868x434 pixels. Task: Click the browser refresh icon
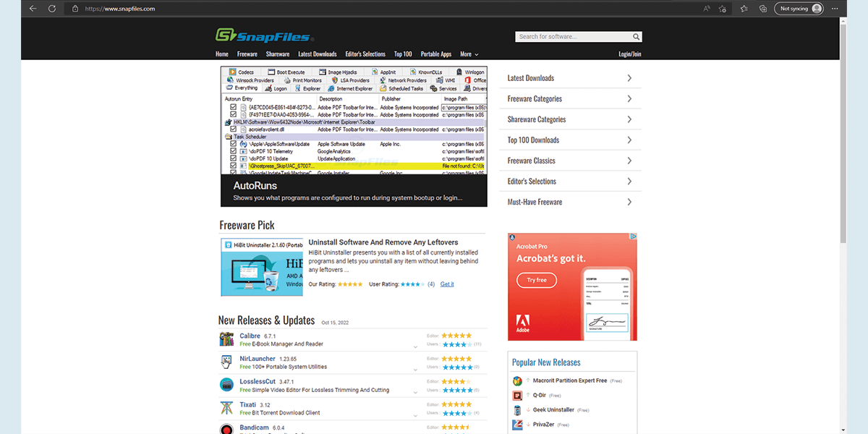52,9
